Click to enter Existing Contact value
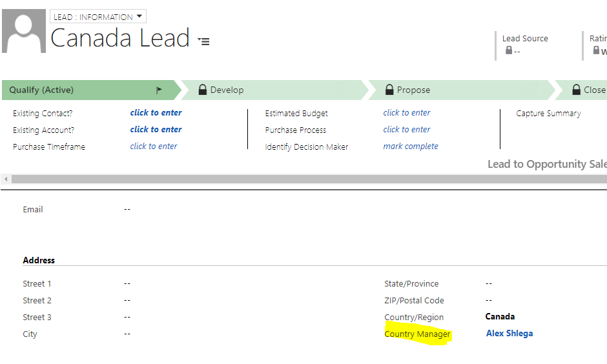Image resolution: width=607 pixels, height=364 pixels. [x=156, y=112]
